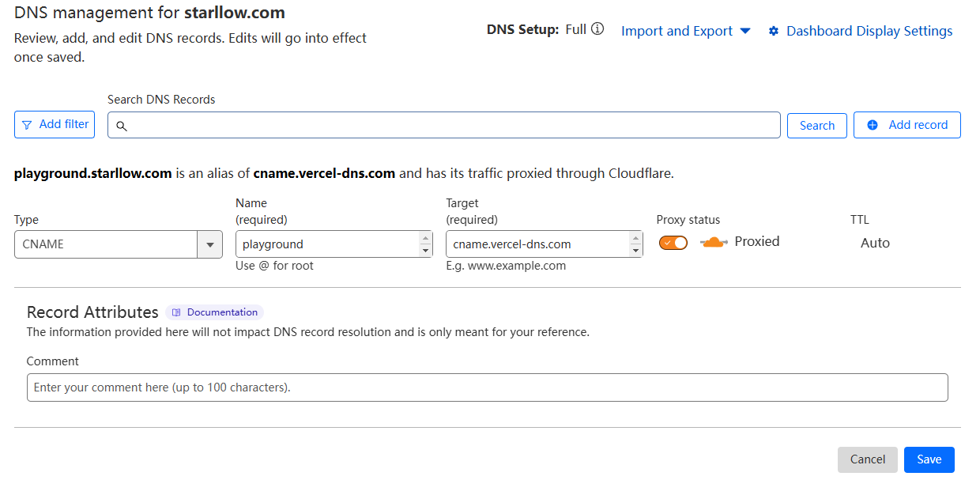Focus the Search DNS Records field
Image resolution: width=980 pixels, height=480 pixels.
(444, 125)
